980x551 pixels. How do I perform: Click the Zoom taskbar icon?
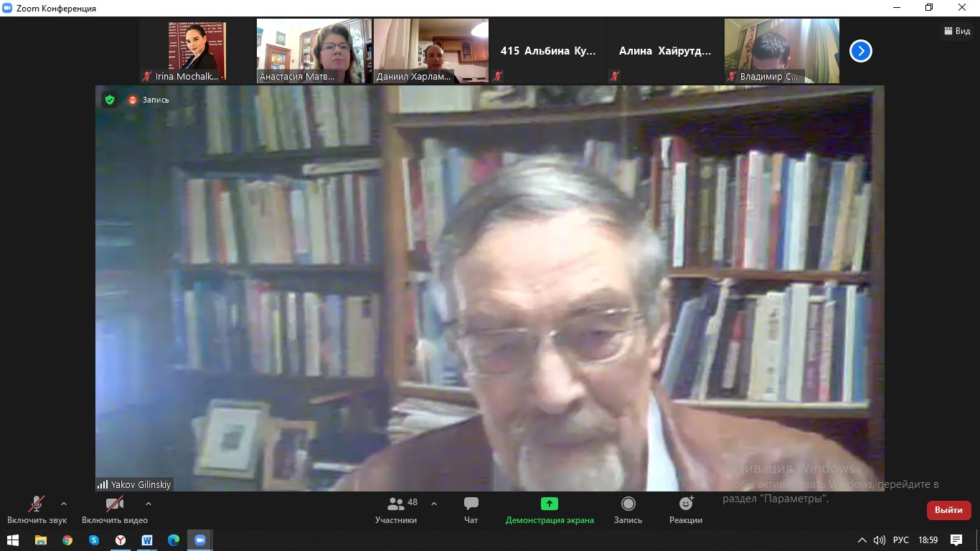(200, 540)
